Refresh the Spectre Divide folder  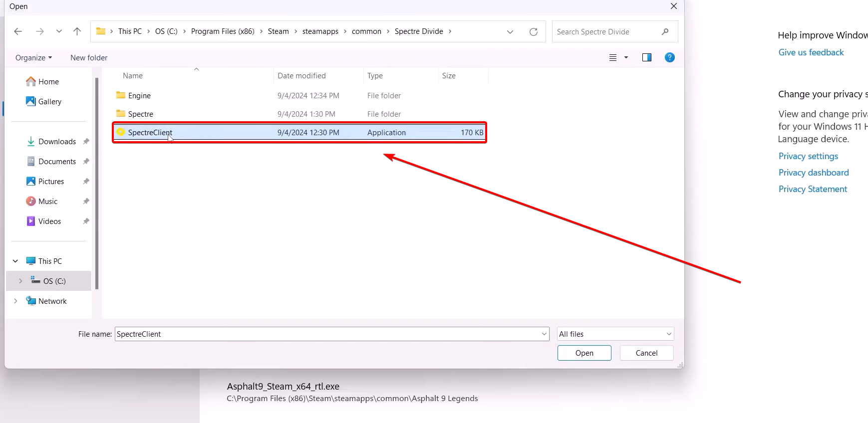coord(534,32)
